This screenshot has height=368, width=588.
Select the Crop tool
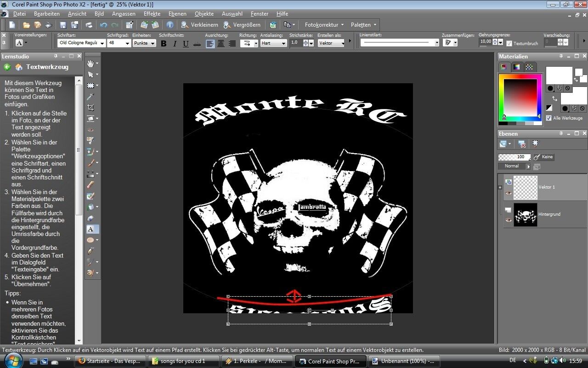pyautogui.click(x=90, y=108)
